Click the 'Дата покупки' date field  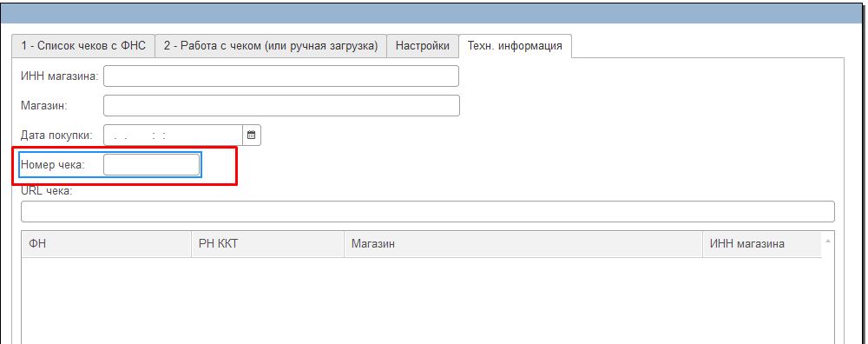pyautogui.click(x=174, y=136)
